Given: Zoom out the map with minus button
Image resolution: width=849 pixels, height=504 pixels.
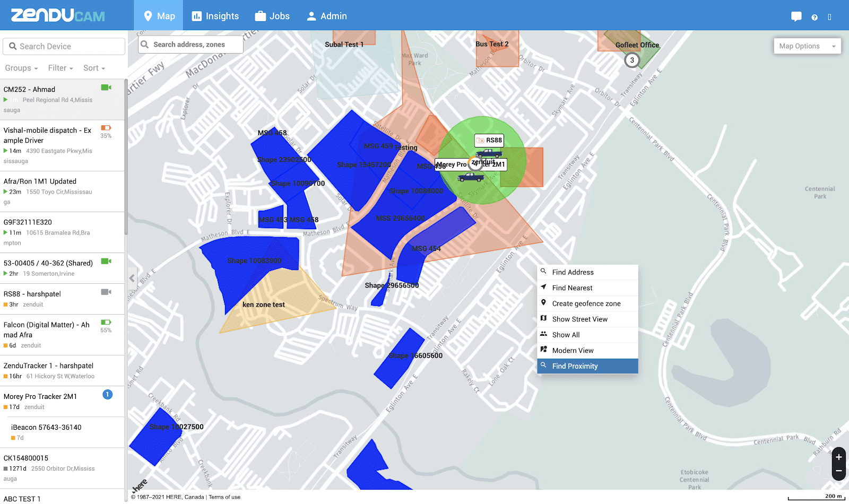Looking at the screenshot, I should 838,471.
